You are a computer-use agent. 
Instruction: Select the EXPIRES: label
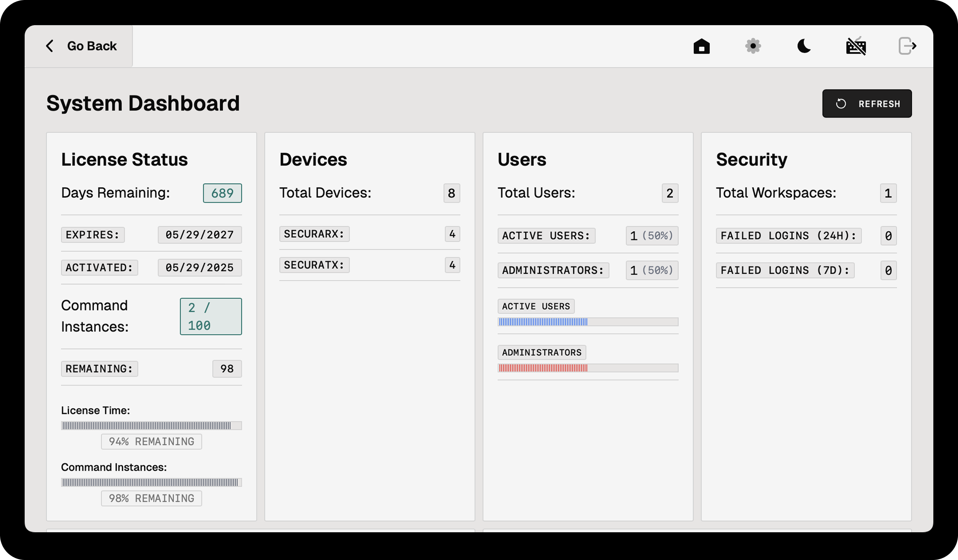(93, 235)
